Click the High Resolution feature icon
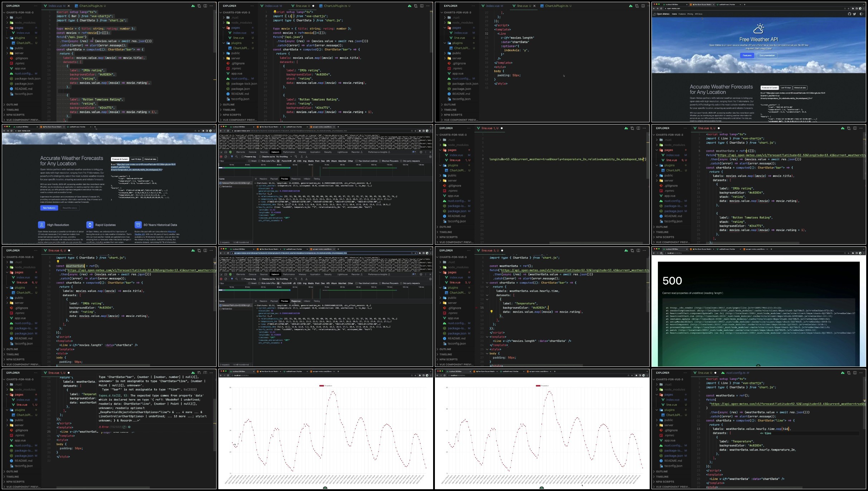Viewport: 868px width, 491px height. [x=42, y=225]
